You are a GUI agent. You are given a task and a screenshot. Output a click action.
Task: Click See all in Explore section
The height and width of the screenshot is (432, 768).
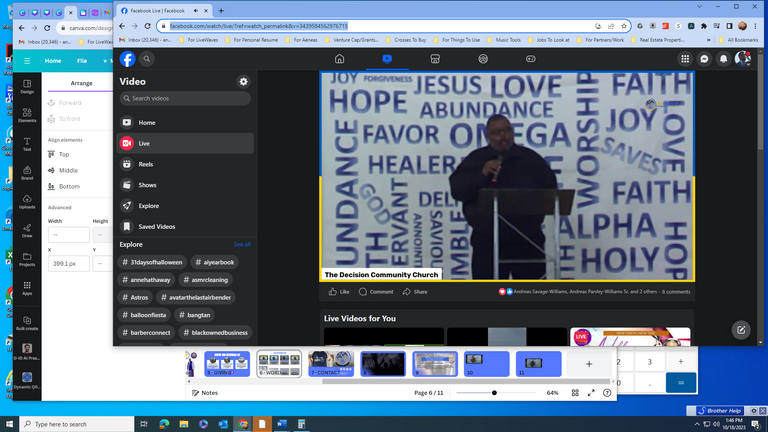(242, 244)
